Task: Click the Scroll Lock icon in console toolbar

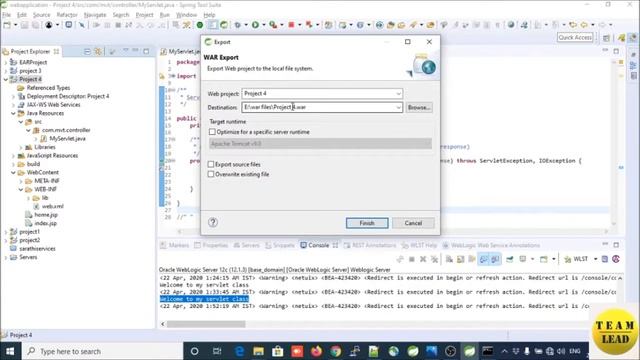Action: [460, 259]
